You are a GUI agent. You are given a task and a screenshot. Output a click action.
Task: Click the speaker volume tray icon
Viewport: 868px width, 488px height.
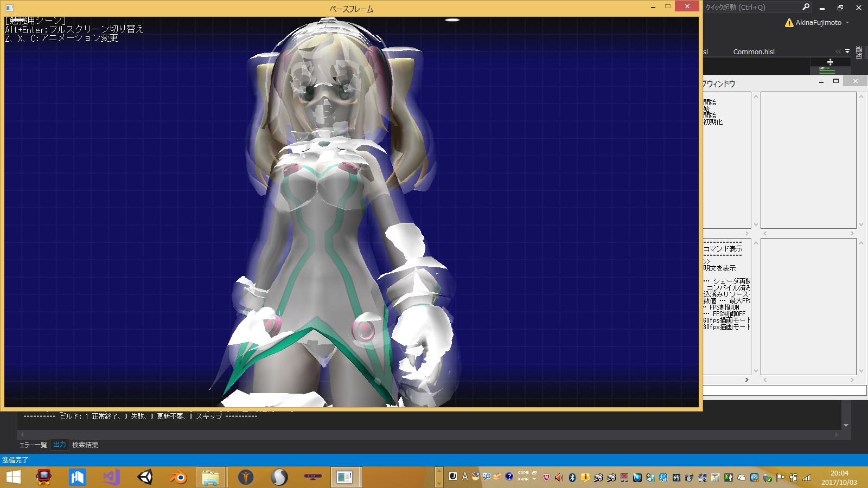coord(559,478)
